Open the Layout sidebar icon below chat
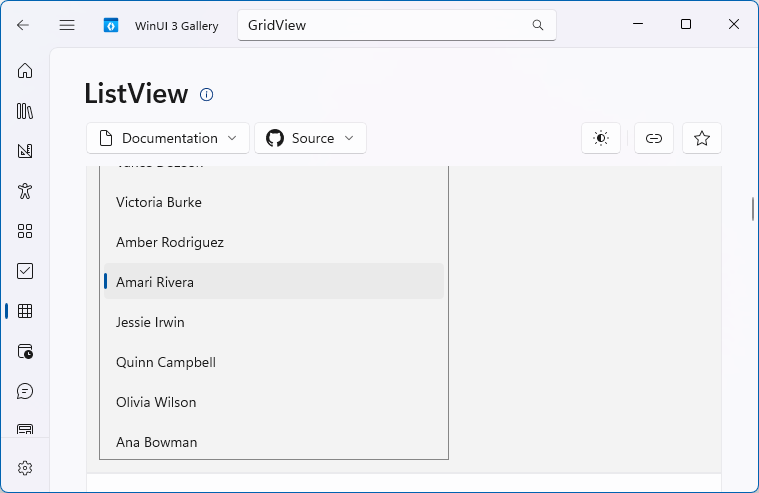759x493 pixels. coord(25,429)
